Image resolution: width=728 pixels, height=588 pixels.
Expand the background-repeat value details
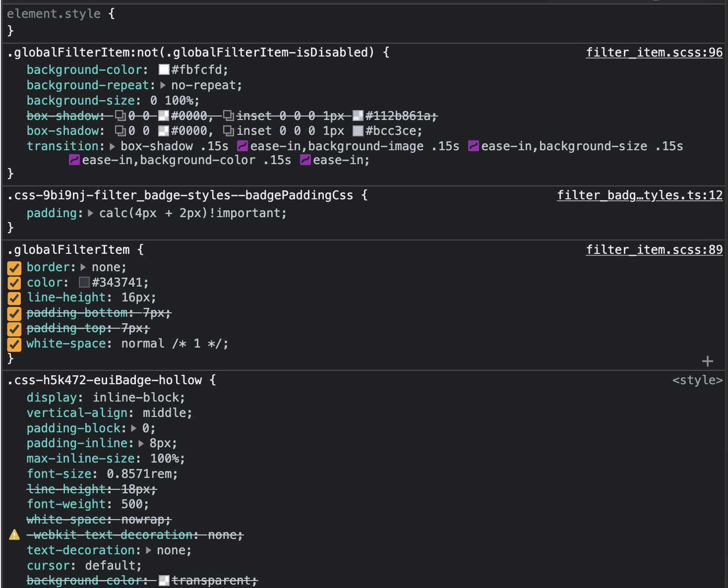coord(163,85)
